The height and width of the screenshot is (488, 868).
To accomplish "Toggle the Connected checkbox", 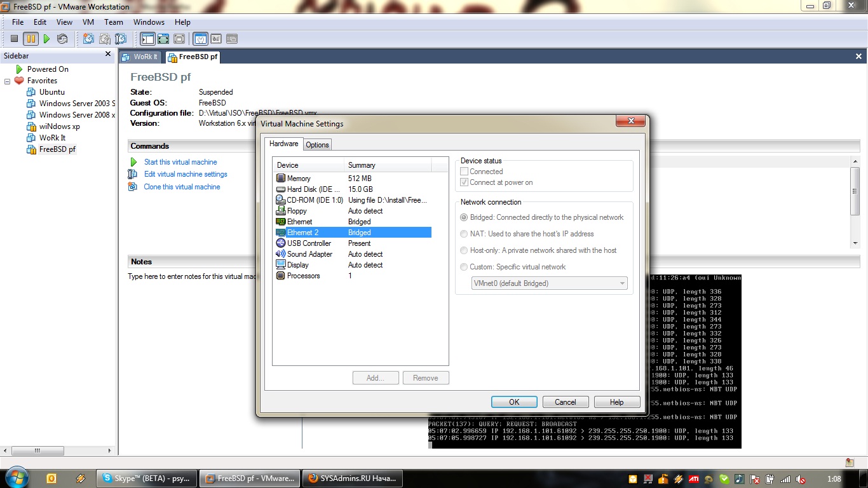I will coord(465,172).
